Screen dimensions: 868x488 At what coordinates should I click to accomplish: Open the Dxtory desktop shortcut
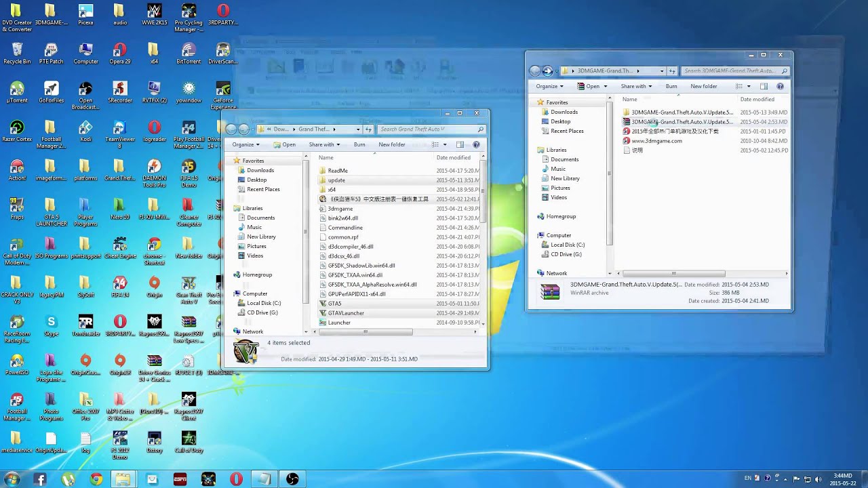pos(154,442)
